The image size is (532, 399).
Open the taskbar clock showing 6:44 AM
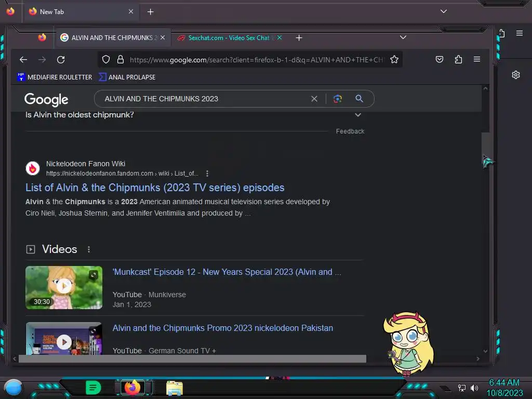click(504, 388)
